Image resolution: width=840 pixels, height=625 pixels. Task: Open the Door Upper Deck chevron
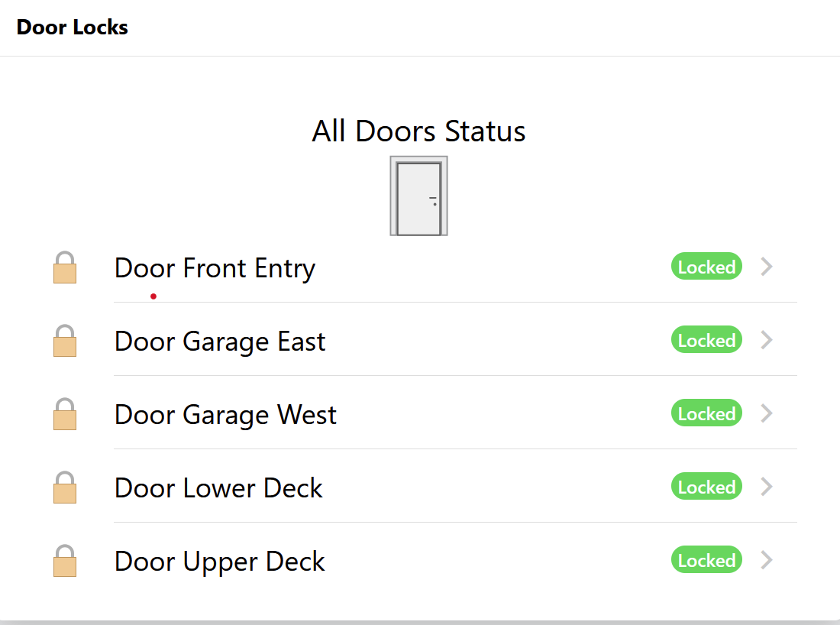[767, 560]
